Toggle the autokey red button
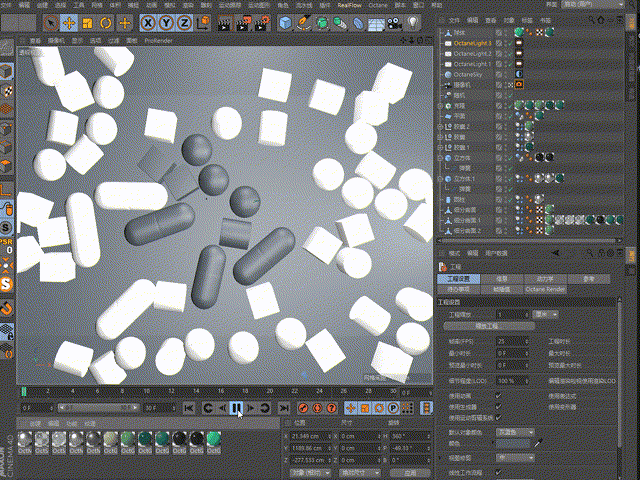 pyautogui.click(x=318, y=408)
